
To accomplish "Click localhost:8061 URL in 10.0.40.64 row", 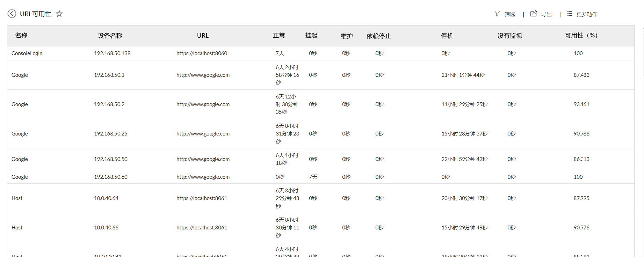I will [202, 198].
